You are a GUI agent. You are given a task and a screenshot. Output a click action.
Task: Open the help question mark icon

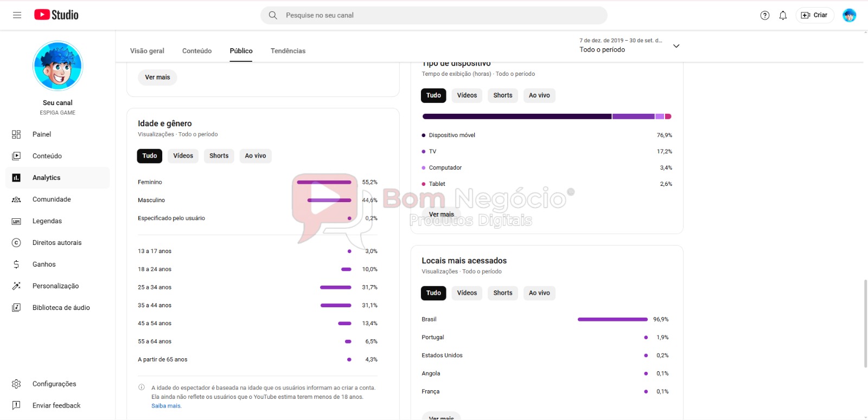764,15
